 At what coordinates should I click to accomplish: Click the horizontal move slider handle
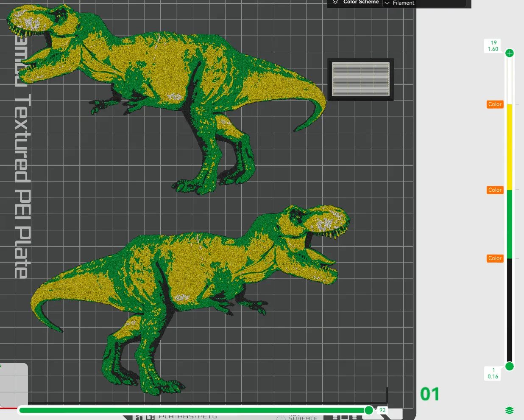(369, 410)
